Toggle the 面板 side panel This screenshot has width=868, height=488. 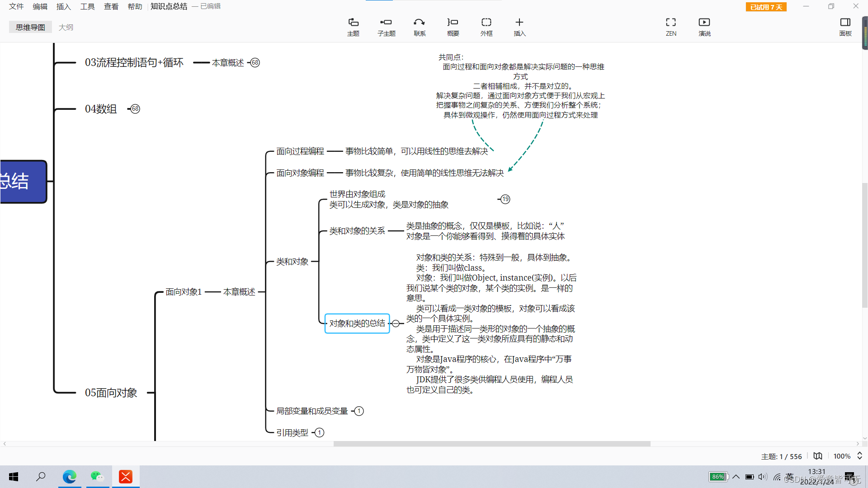[845, 27]
